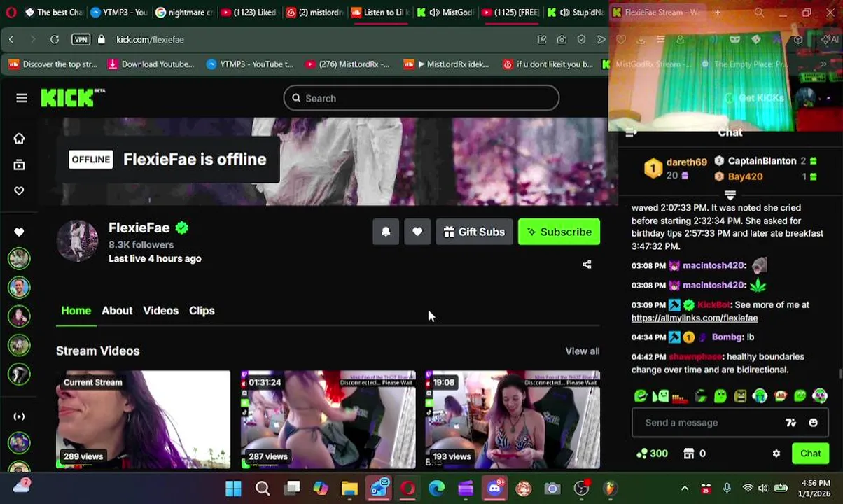Click shawnphase username in chat

pos(695,357)
